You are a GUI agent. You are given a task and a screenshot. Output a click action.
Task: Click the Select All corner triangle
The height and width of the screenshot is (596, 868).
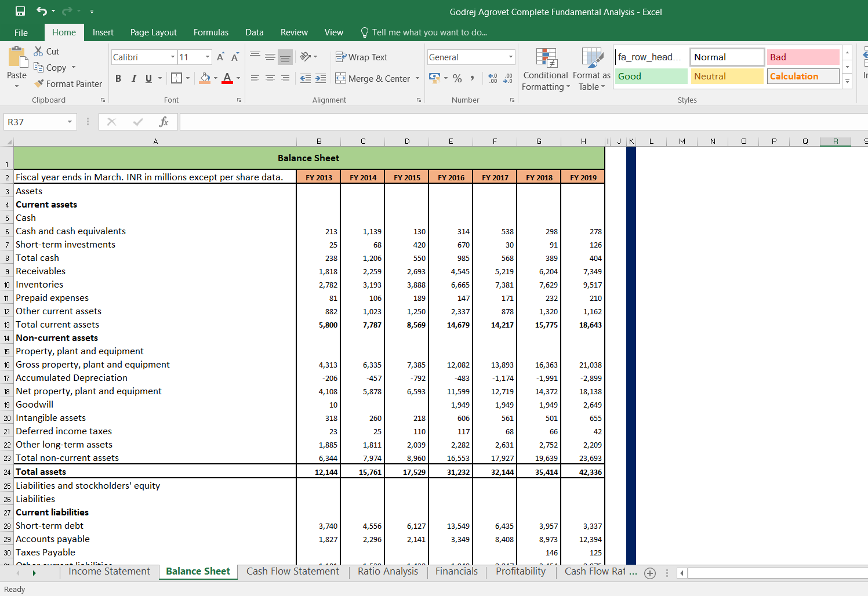pyautogui.click(x=9, y=141)
